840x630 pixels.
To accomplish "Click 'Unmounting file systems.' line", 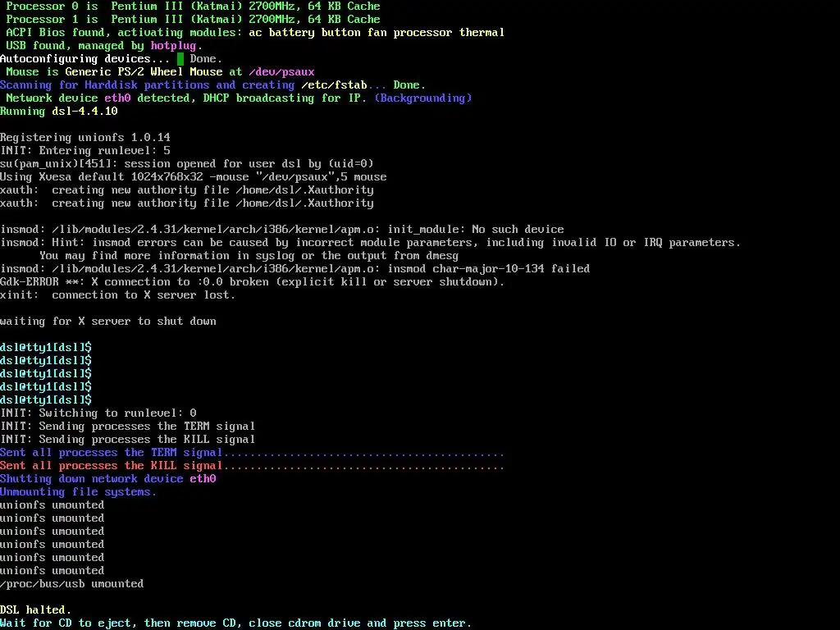I will pos(78,492).
